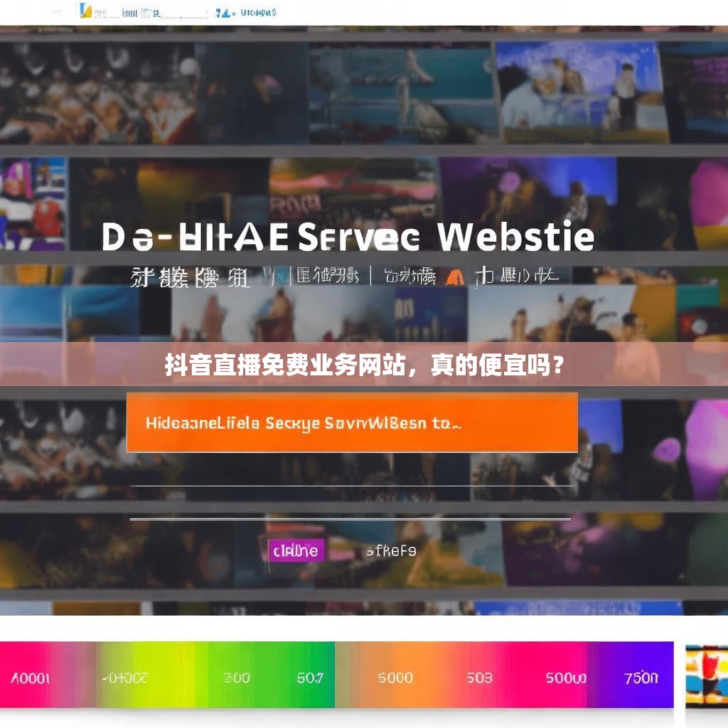Open colorful thumbnail right of color bar

coord(707,676)
